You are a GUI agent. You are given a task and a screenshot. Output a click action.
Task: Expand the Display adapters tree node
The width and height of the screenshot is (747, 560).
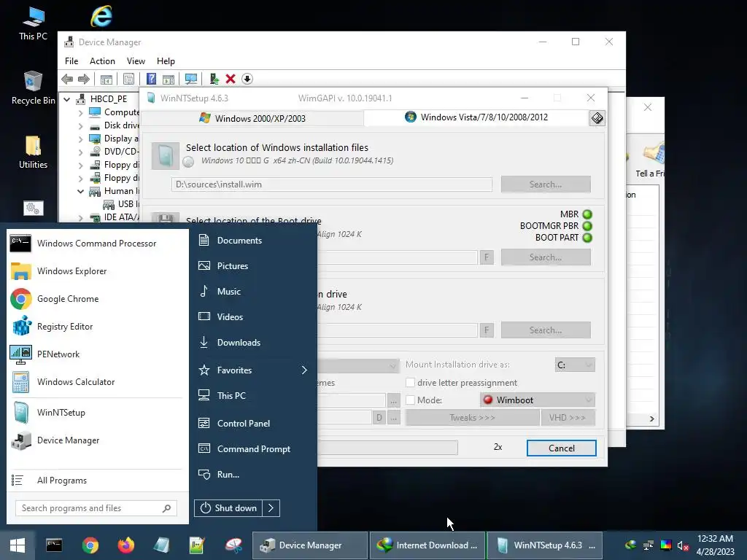tap(80, 139)
